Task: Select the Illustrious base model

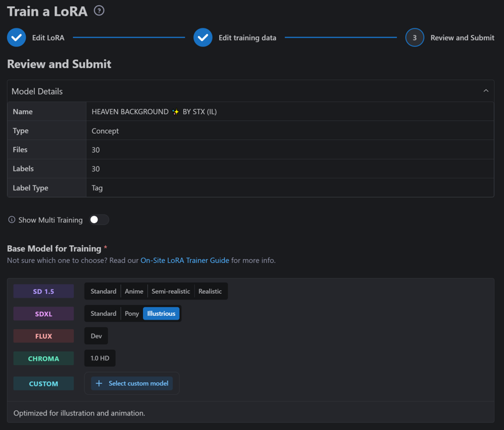Action: pyautogui.click(x=161, y=313)
